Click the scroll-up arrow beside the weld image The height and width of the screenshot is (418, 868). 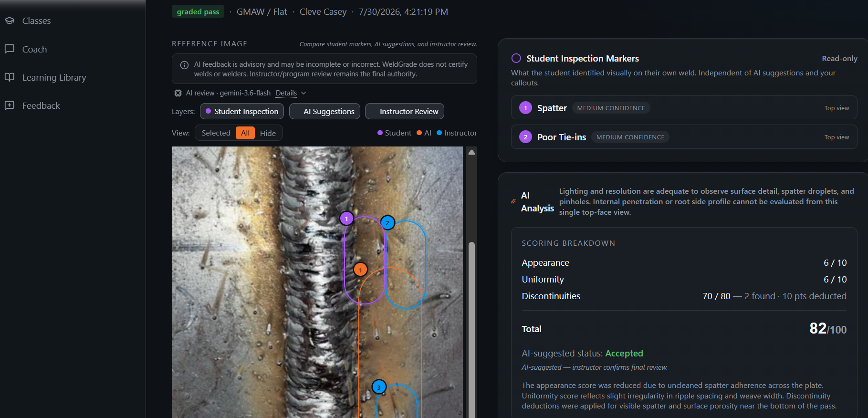[471, 152]
